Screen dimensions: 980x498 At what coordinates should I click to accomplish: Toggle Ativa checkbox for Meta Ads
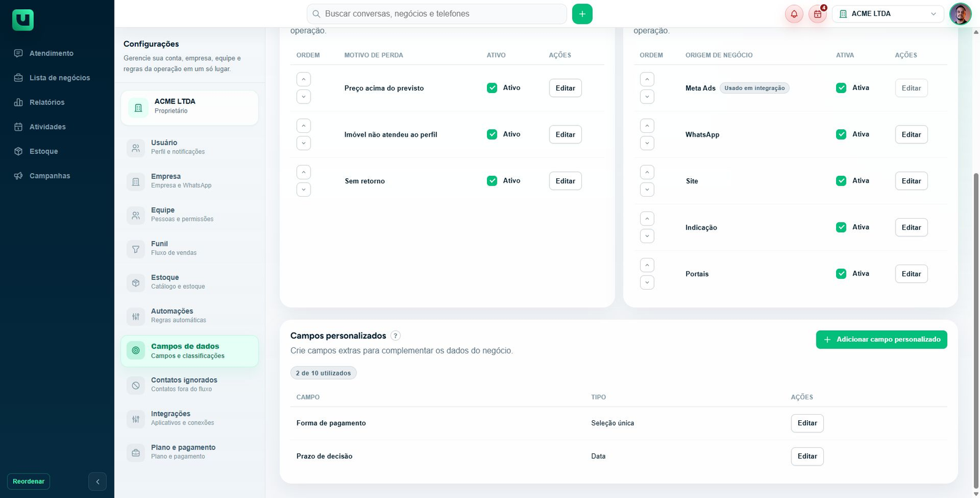(841, 88)
